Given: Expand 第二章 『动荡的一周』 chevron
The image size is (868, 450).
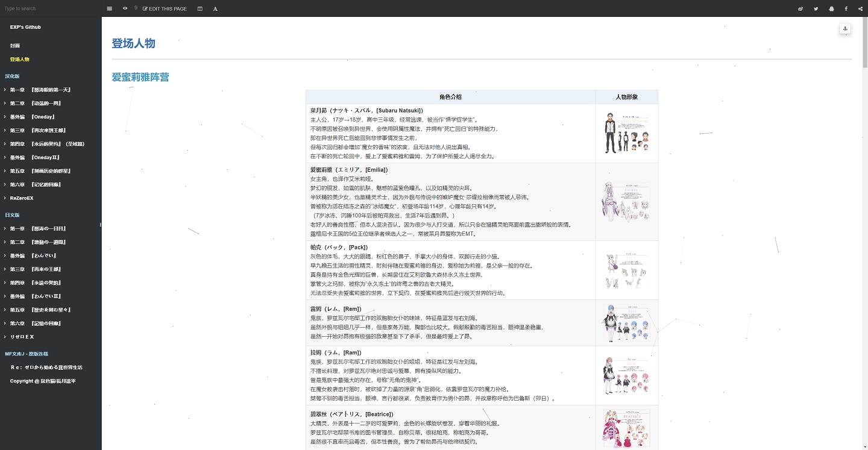Looking at the screenshot, I should pos(5,103).
